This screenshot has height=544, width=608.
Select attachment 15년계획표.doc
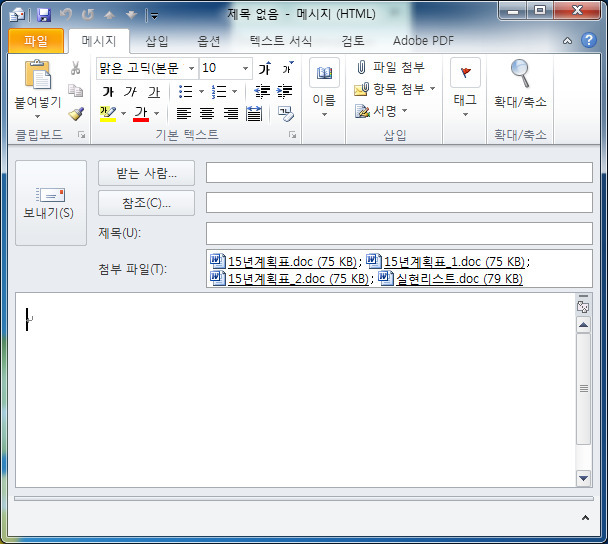click(x=283, y=262)
